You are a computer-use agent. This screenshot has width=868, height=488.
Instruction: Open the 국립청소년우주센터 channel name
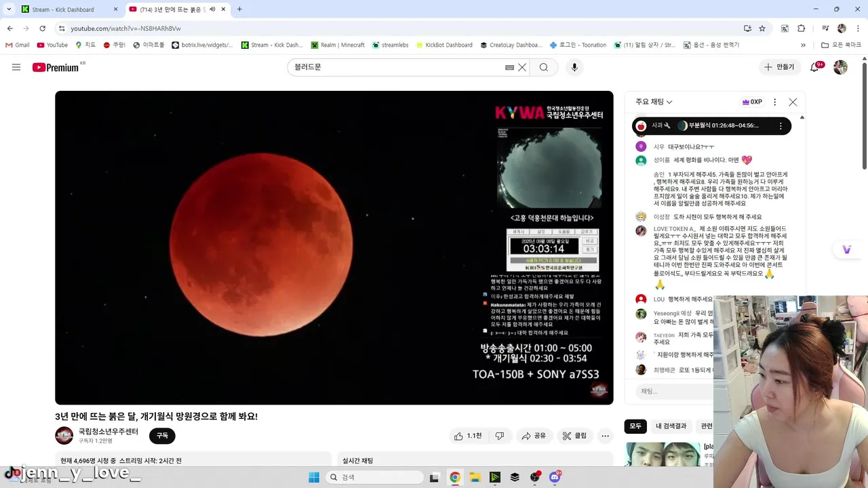tap(108, 432)
